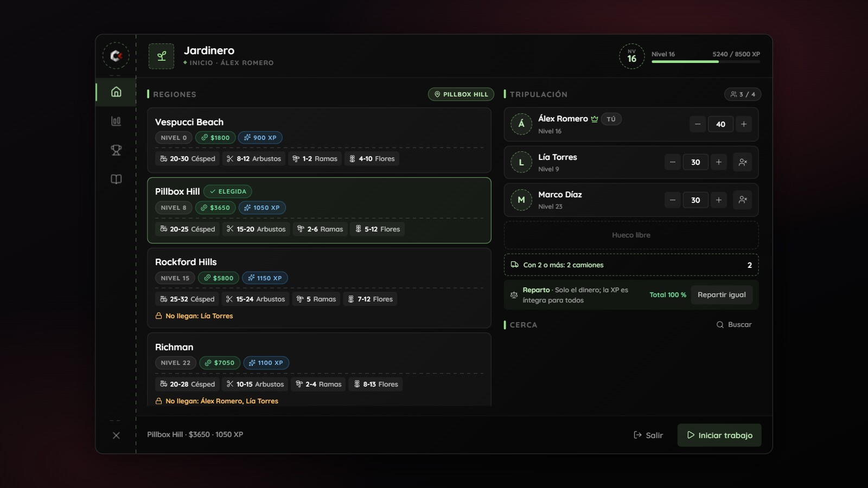868x488 pixels.
Task: Open the Home sidebar tab
Action: tap(116, 92)
